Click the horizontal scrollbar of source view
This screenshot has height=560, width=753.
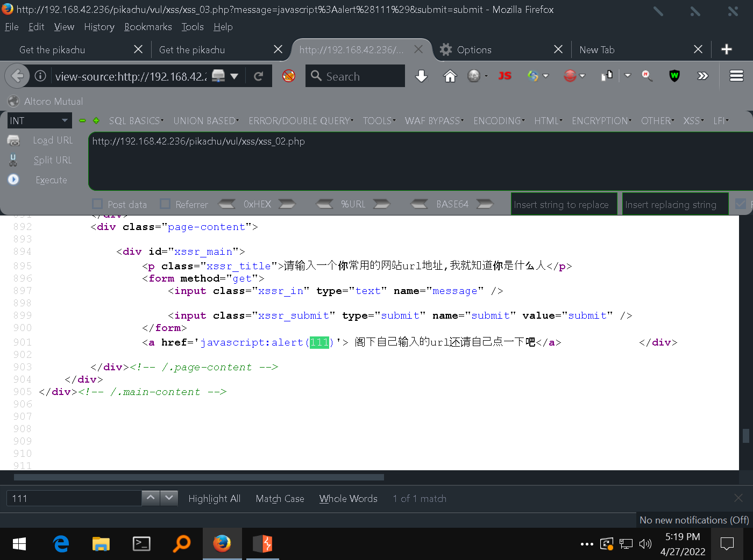[x=199, y=477]
